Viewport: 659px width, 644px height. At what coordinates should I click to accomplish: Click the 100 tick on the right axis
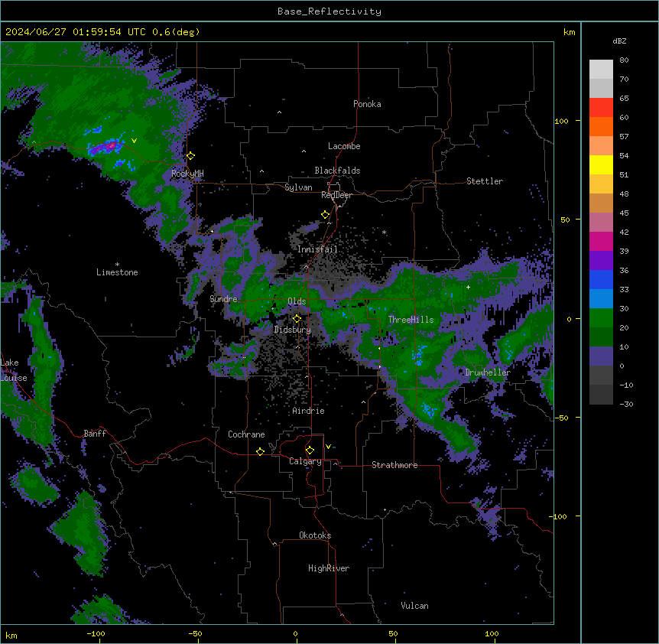(x=561, y=121)
